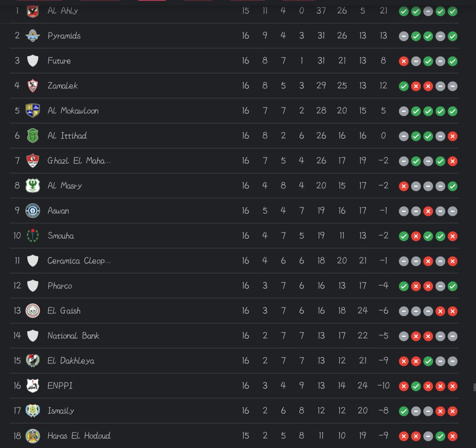Click the green win icon in ENPPI's form
This screenshot has width=476, height=448.
pos(416,386)
